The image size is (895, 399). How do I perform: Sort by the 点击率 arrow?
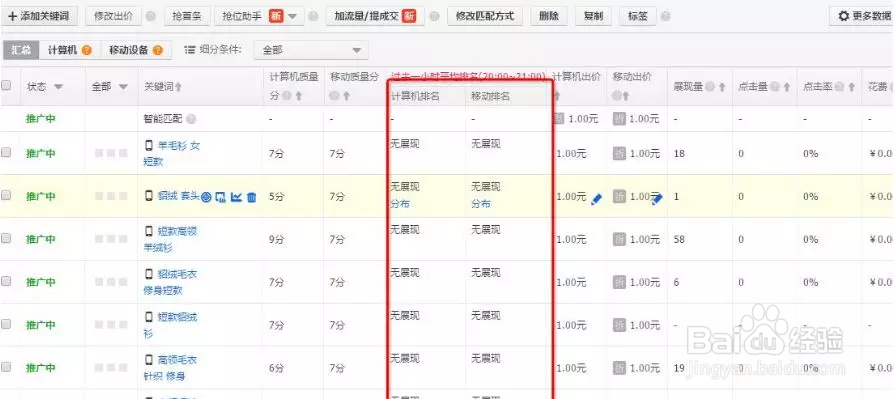tap(852, 87)
